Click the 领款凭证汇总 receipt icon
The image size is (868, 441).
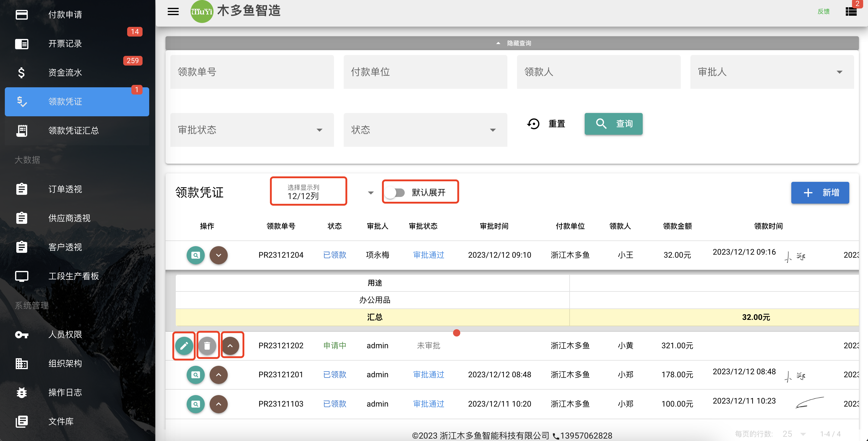tap(21, 131)
